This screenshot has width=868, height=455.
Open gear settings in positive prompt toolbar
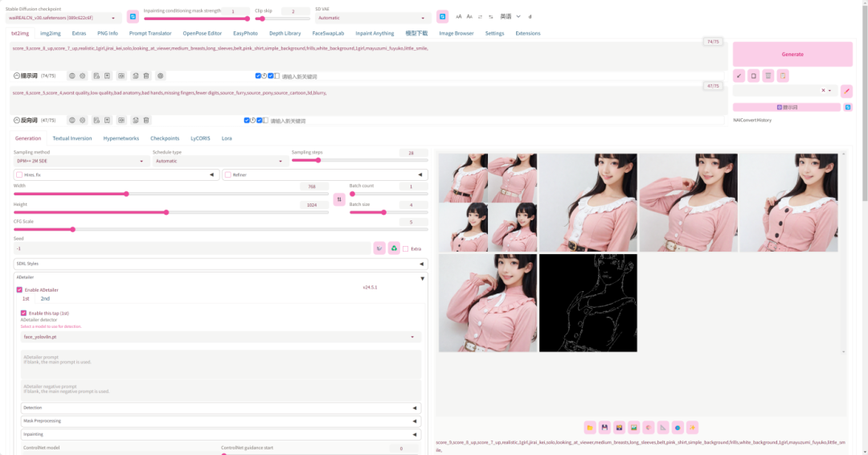83,76
